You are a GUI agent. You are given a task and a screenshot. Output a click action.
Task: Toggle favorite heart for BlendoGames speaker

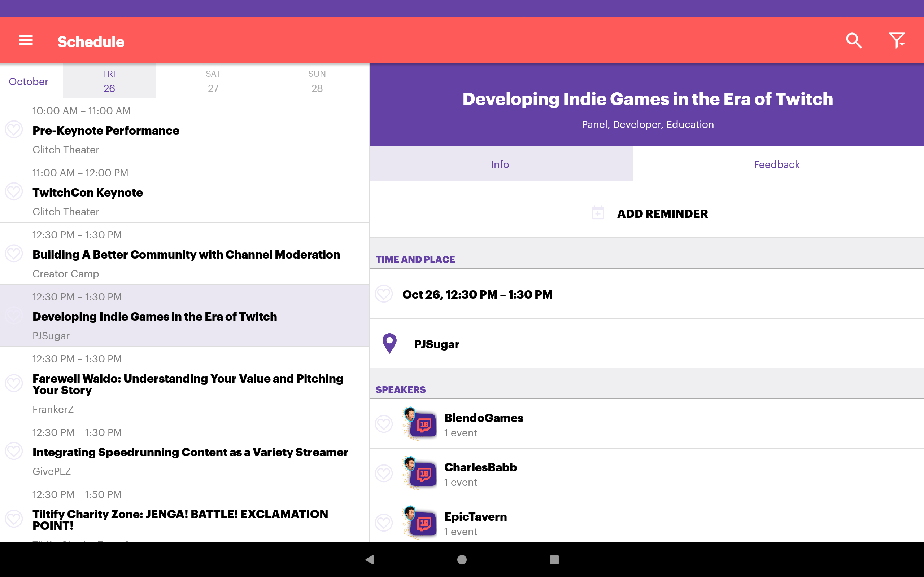click(x=384, y=424)
